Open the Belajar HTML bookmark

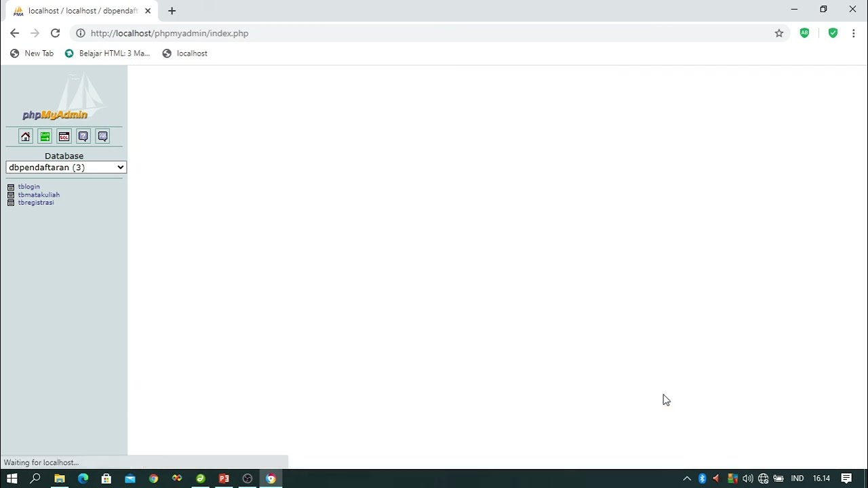click(x=107, y=54)
